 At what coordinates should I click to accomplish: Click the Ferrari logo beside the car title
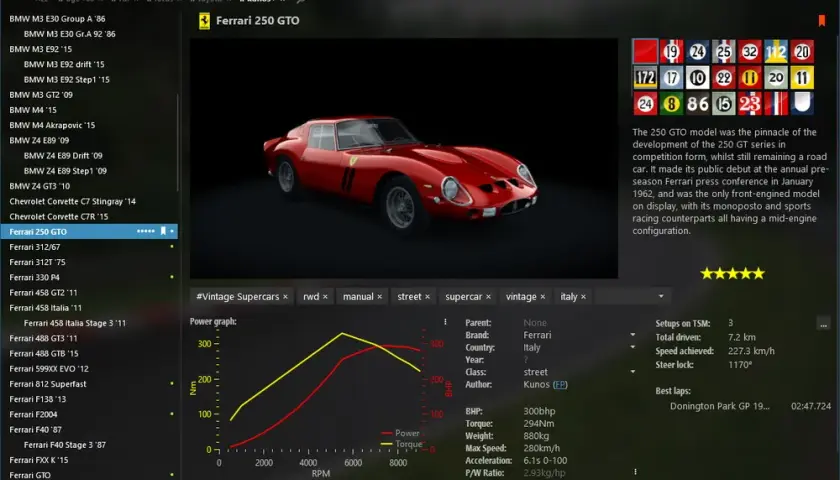tap(205, 21)
